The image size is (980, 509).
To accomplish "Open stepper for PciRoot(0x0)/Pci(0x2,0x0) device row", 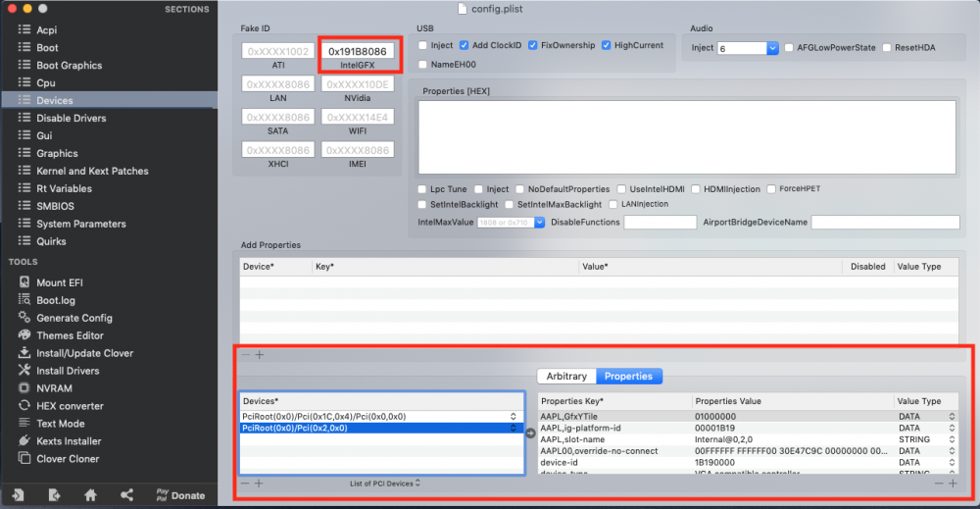I will [514, 429].
